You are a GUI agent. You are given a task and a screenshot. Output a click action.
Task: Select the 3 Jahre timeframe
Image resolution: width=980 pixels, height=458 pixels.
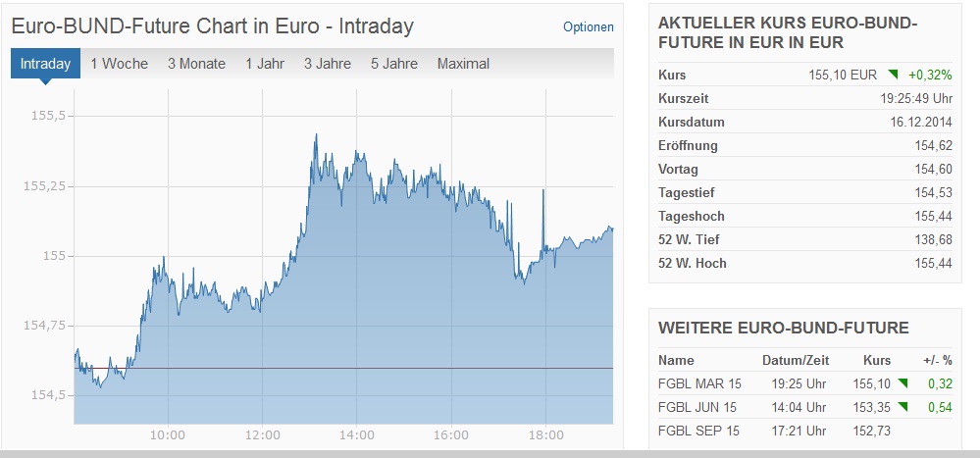point(327,64)
